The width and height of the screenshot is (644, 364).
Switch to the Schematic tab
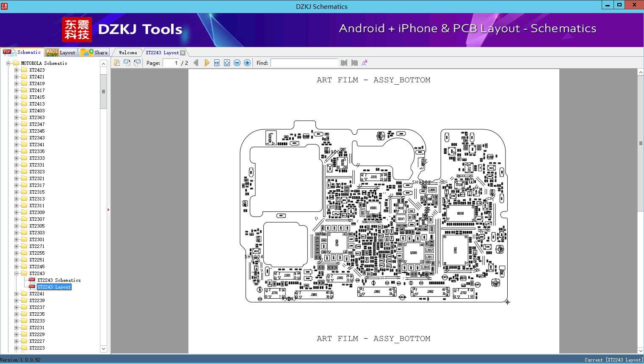coord(22,52)
